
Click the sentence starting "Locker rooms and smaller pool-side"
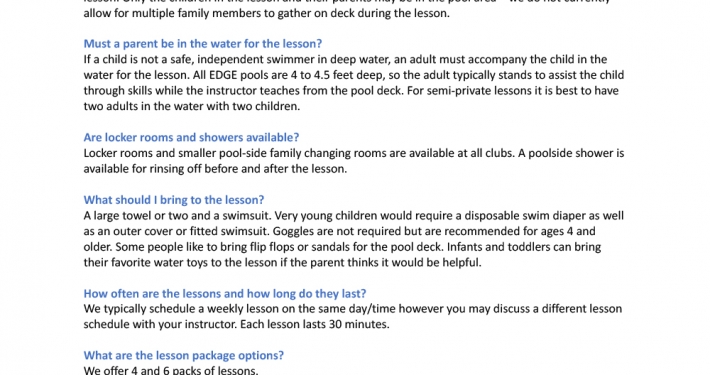pos(299,153)
